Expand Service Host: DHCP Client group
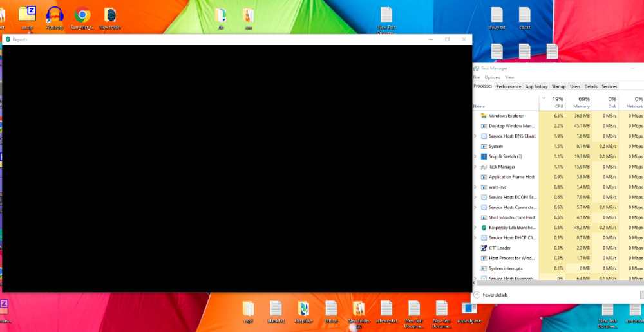 pyautogui.click(x=475, y=237)
